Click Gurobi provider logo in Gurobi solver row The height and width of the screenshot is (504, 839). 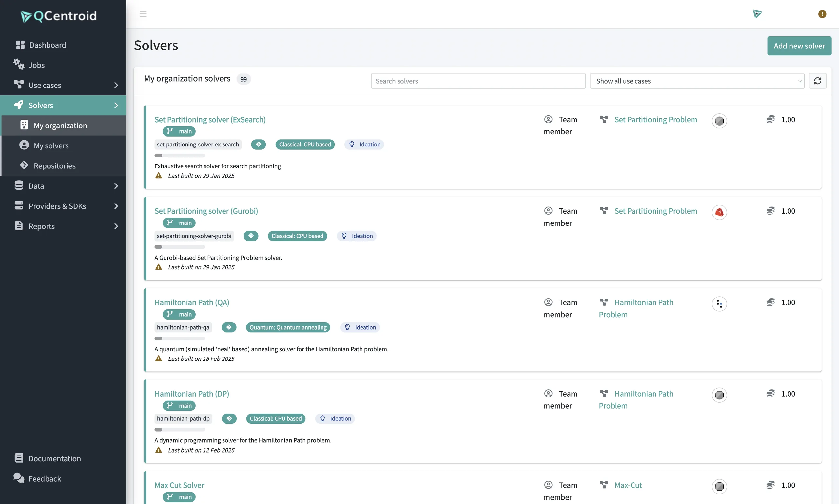[719, 212]
